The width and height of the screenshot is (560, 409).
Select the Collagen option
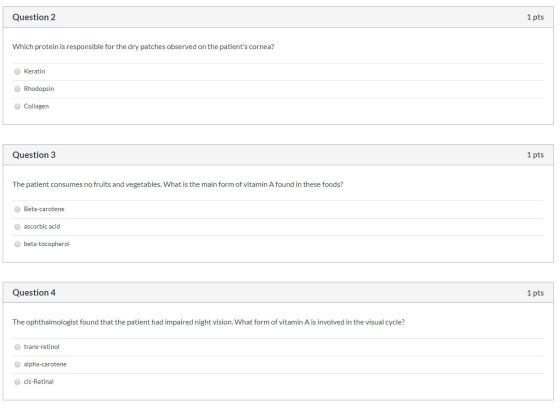click(17, 106)
